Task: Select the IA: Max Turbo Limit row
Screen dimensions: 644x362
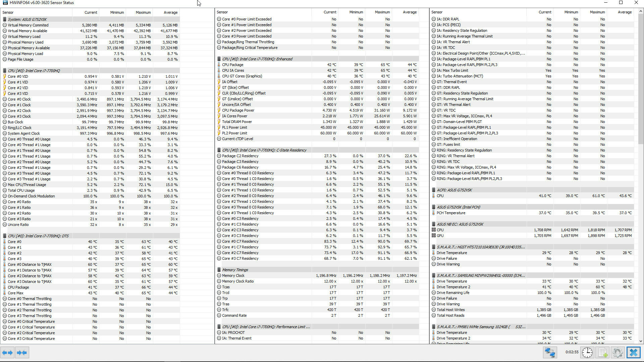Action: [x=532, y=70]
